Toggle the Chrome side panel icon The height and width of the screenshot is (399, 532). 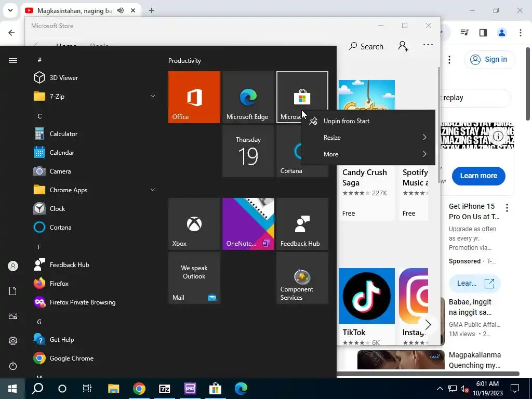(483, 33)
